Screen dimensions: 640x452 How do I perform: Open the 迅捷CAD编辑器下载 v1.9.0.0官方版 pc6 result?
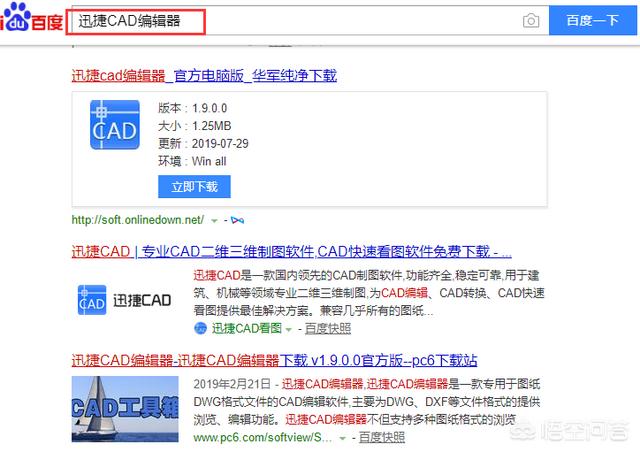click(274, 361)
